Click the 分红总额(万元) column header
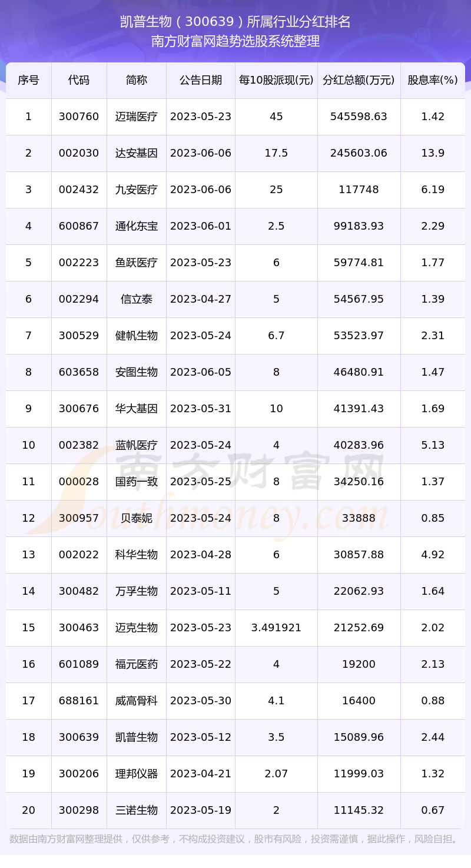The image size is (471, 868). (x=359, y=80)
